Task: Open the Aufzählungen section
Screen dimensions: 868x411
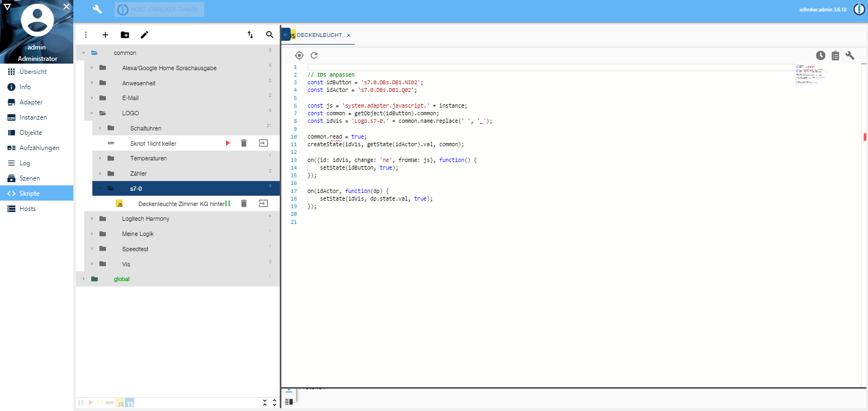Action: (x=36, y=147)
